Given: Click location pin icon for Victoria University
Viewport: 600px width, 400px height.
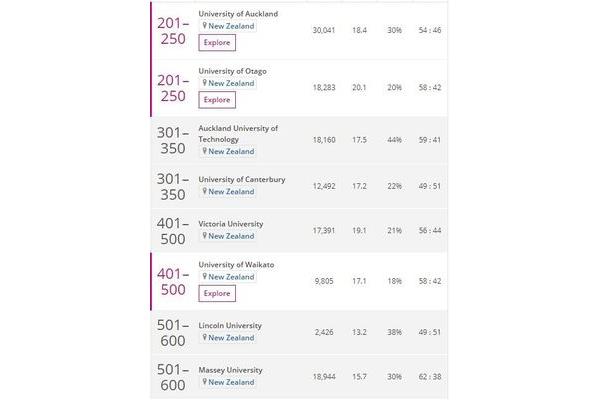Looking at the screenshot, I should click(x=205, y=235).
